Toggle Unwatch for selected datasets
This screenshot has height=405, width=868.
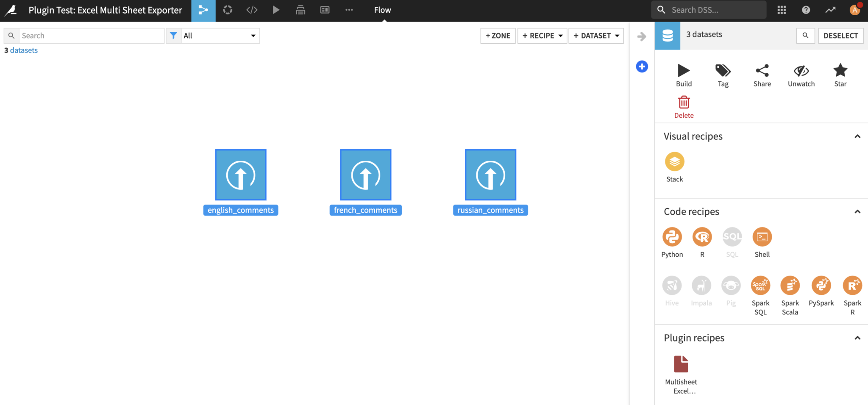801,71
